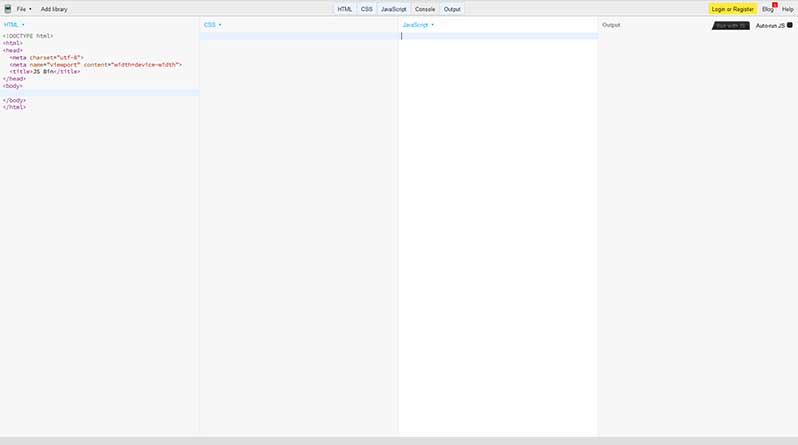The width and height of the screenshot is (798, 445).
Task: Toggle the Auto-run JS checkbox
Action: (x=790, y=25)
